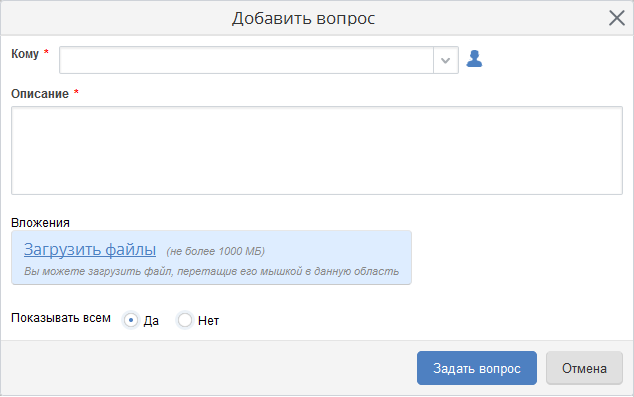Click the Добавить вопрос title bar text

(304, 18)
